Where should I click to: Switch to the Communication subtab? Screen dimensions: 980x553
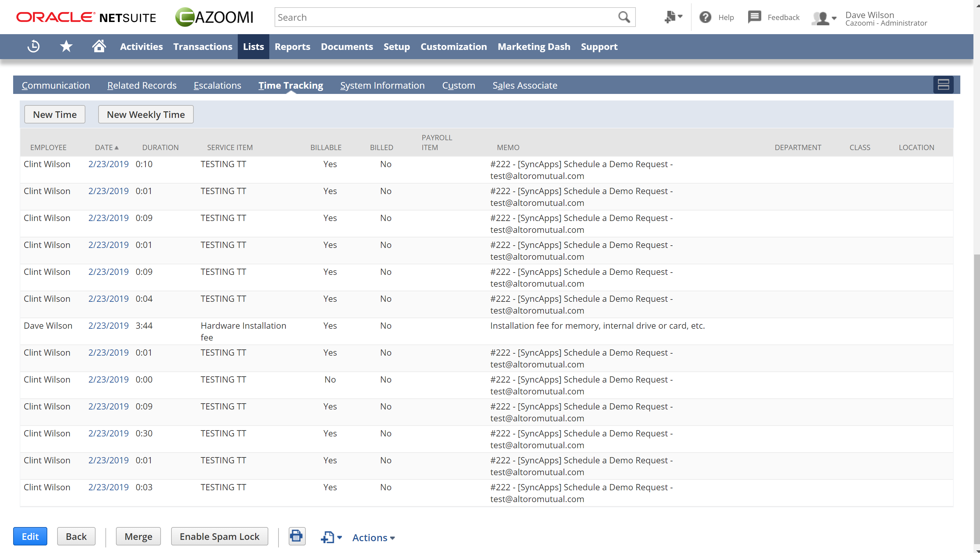(56, 85)
